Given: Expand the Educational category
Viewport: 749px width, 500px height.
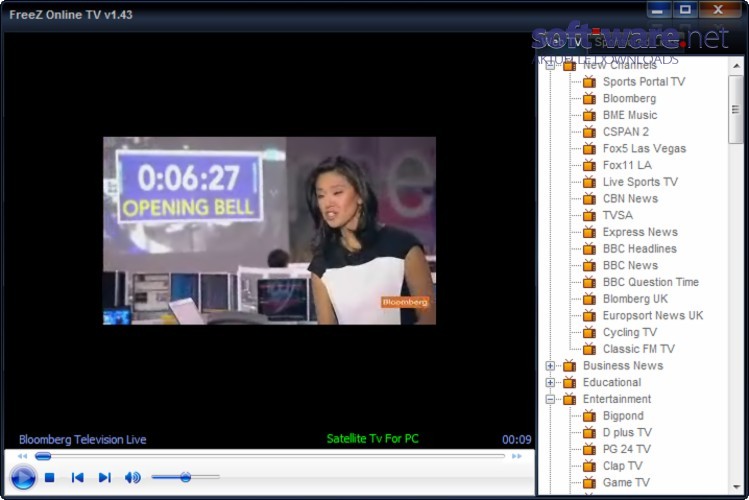Looking at the screenshot, I should tap(550, 383).
